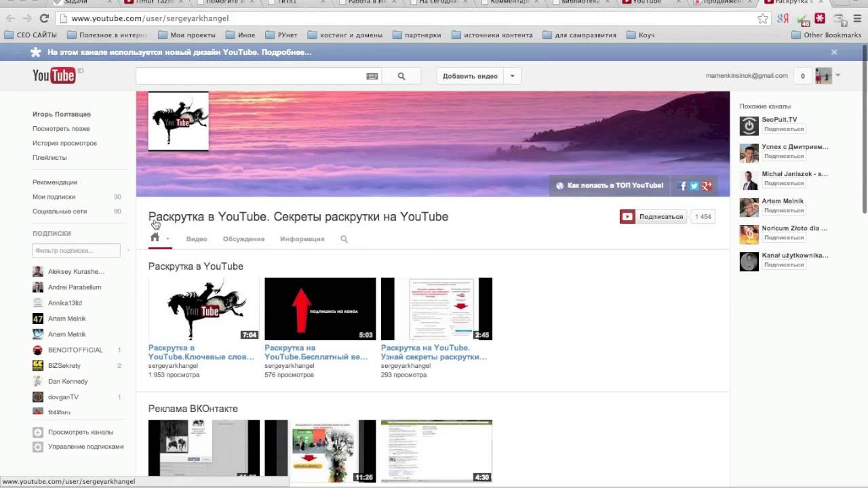Open the Раскрутка в YouTube section heading
This screenshot has height=488, width=868.
[196, 266]
